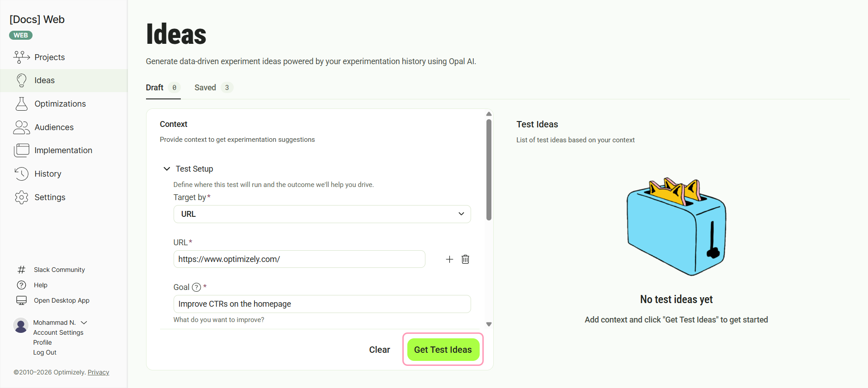Click the Goal help question-mark icon

pos(196,287)
